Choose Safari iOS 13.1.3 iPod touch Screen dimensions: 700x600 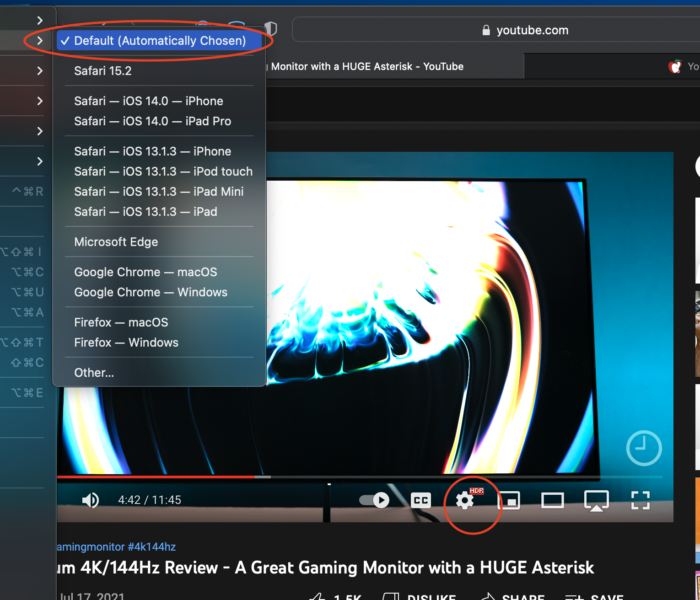(x=159, y=171)
